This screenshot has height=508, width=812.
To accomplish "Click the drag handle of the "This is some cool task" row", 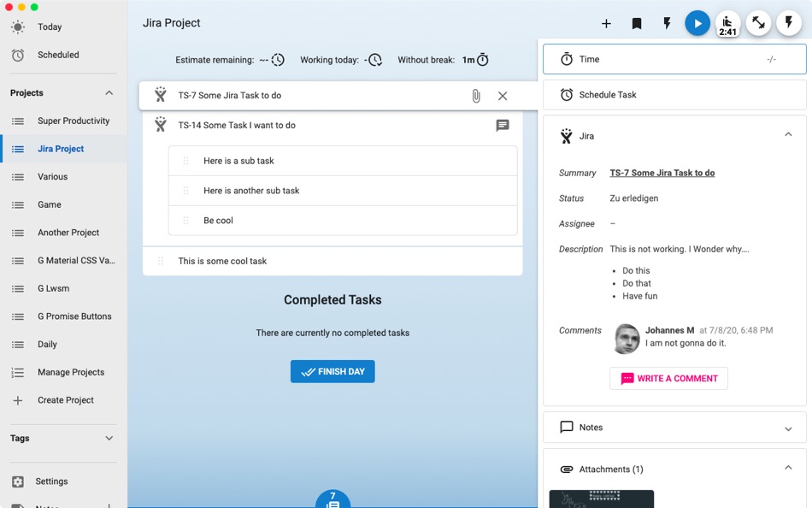I will click(x=161, y=261).
